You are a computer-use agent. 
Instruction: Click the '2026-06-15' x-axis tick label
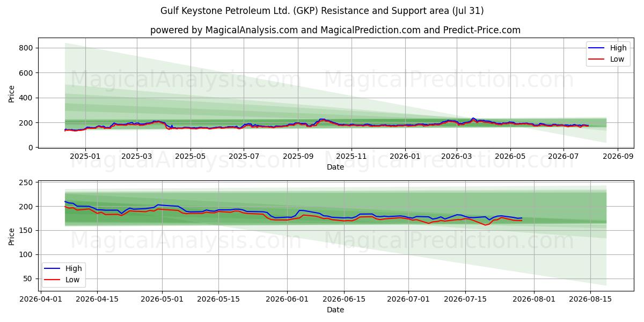[345, 300]
